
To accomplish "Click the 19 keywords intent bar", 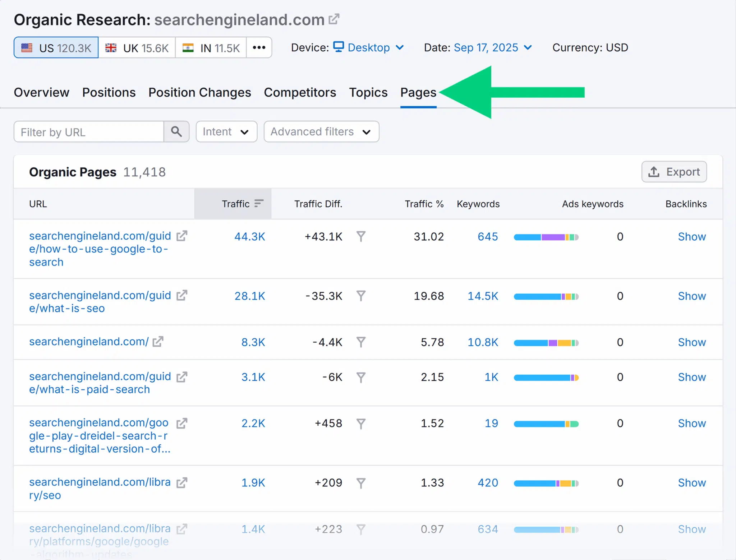I will click(x=546, y=424).
